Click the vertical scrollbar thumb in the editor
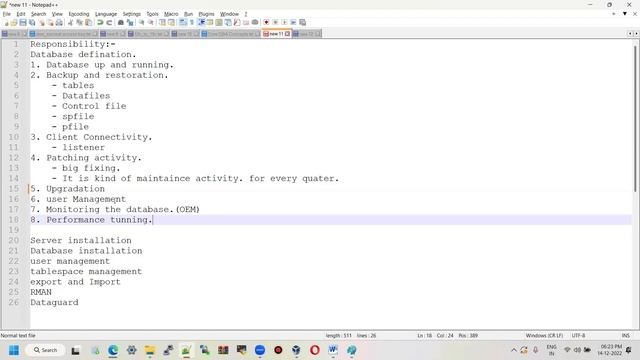The image size is (640, 360). tap(635, 118)
